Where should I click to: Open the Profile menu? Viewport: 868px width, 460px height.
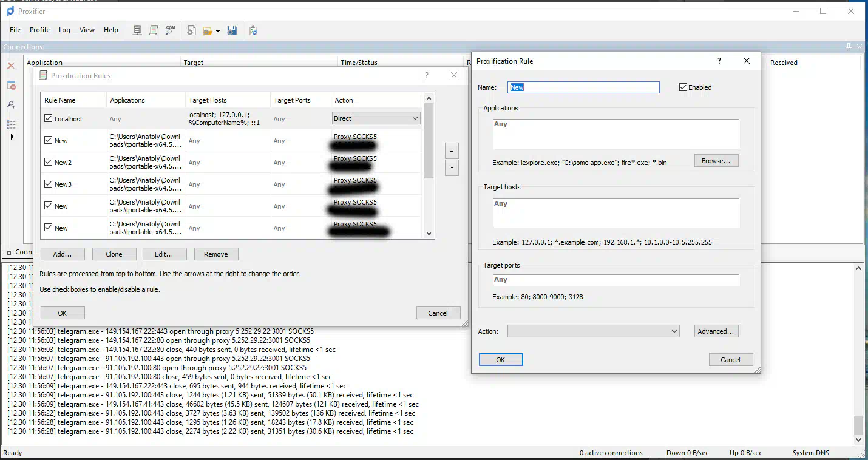point(39,30)
